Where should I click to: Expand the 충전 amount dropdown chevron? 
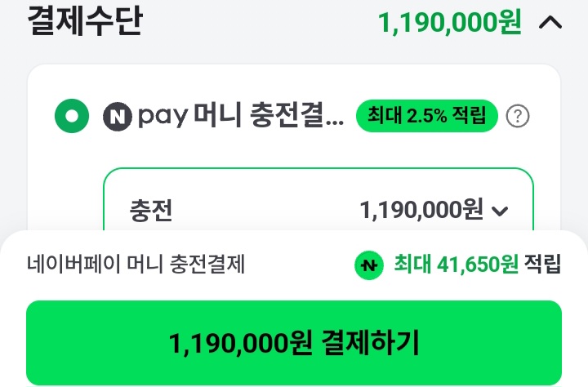click(x=500, y=211)
